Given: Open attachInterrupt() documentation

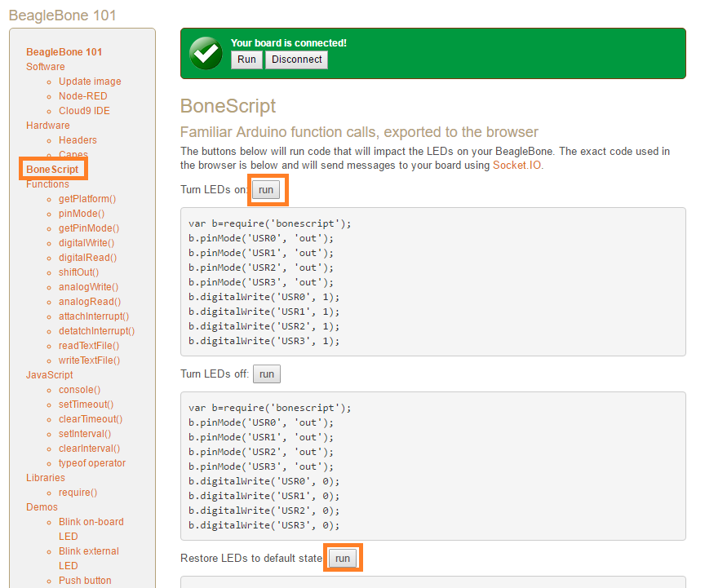Looking at the screenshot, I should click(94, 316).
